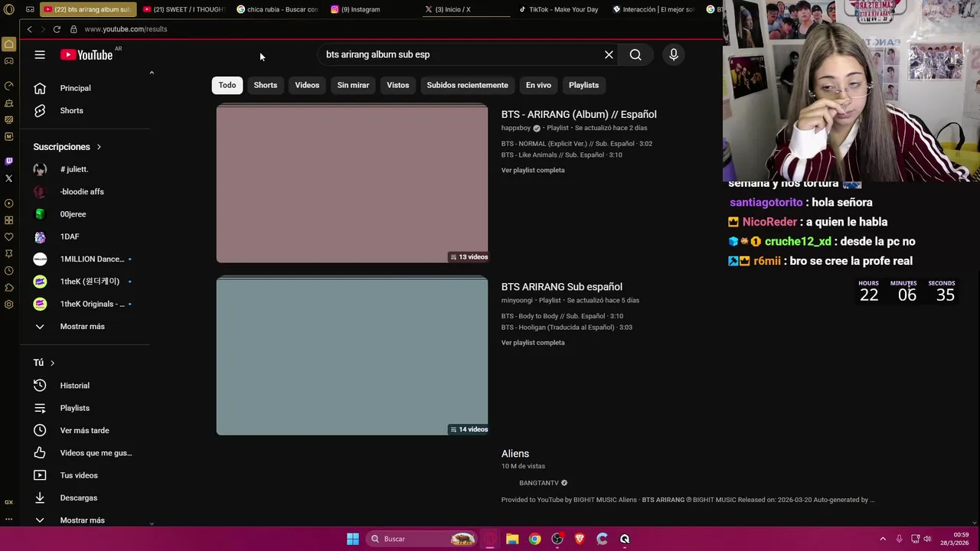Viewport: 980px width, 551px height.
Task: Open X (Twitter) in the Opera sidebar
Action: click(x=8, y=178)
